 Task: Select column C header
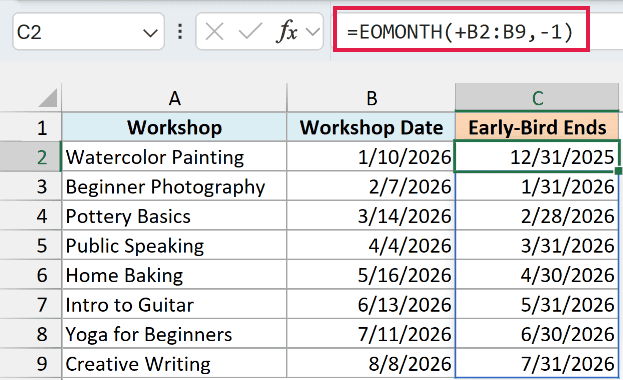coord(537,97)
